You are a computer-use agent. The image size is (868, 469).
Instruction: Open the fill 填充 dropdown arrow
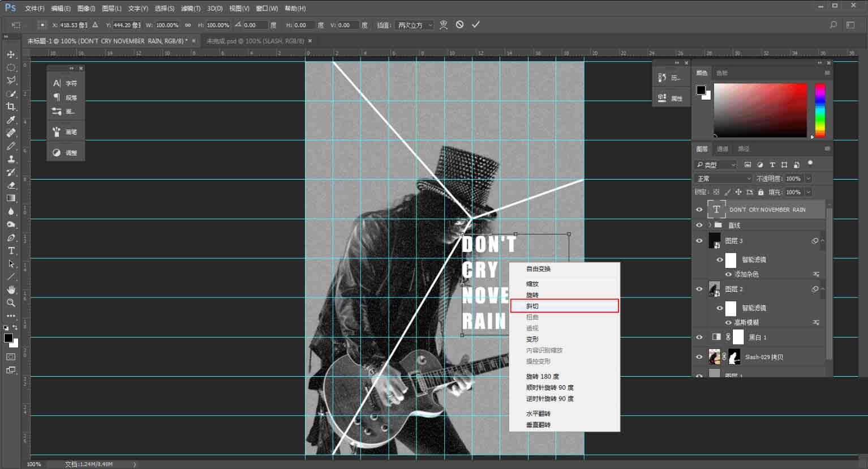pos(808,192)
